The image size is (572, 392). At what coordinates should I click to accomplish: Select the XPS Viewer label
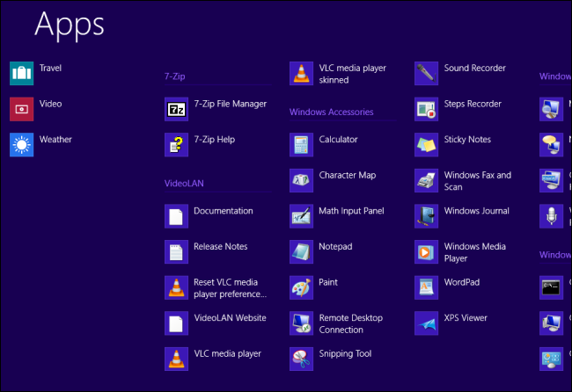coord(466,318)
